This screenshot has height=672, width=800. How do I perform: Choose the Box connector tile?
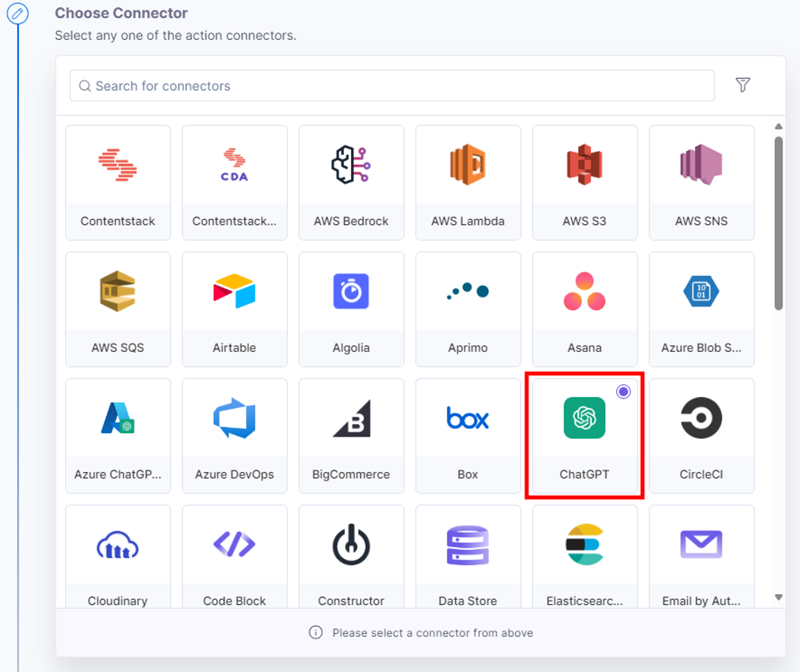[x=468, y=435]
